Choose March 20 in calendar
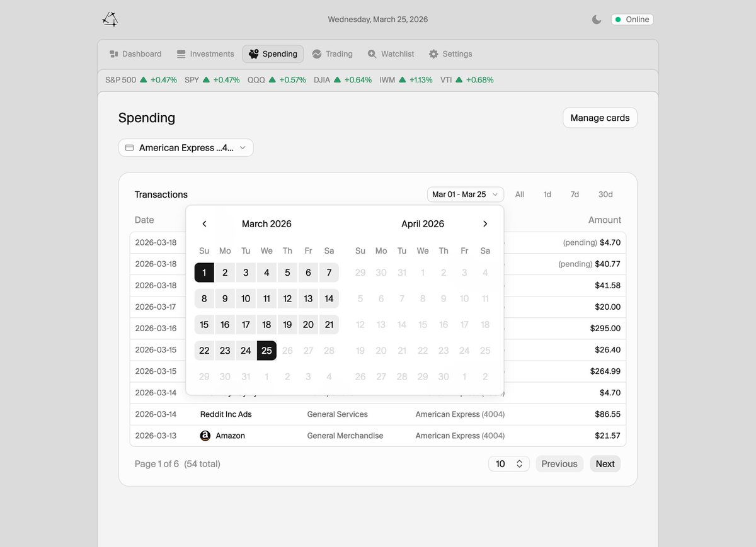Image resolution: width=756 pixels, height=547 pixels. [x=308, y=325]
